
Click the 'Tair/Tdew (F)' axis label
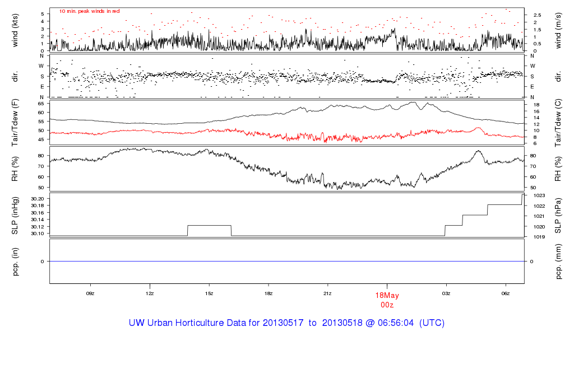tap(15, 123)
